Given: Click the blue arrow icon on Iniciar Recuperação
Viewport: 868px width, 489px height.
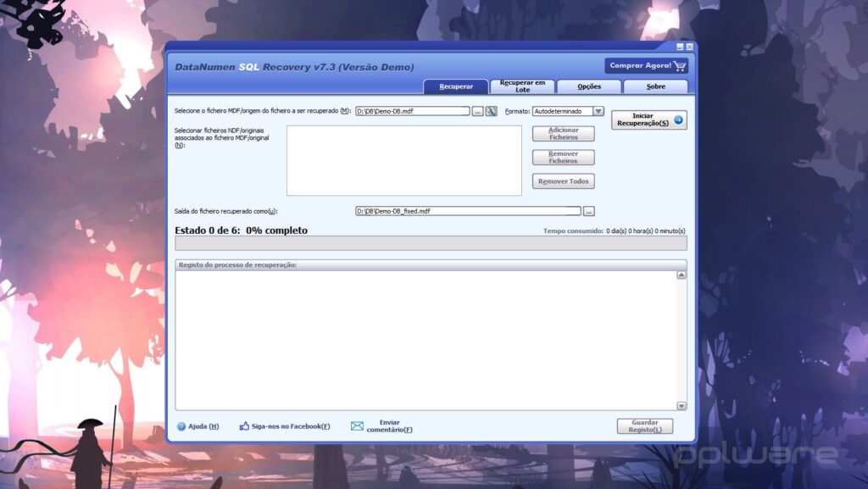Looking at the screenshot, I should pos(676,119).
